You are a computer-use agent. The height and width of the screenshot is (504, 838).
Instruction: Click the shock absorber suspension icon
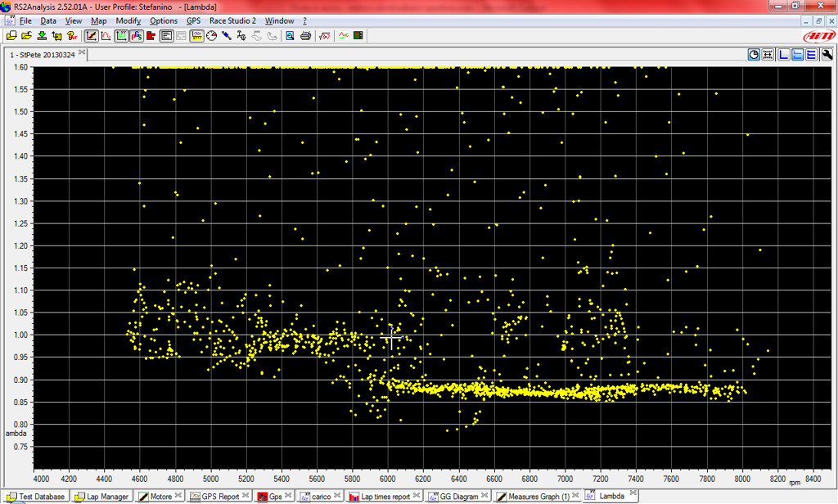[x=227, y=36]
